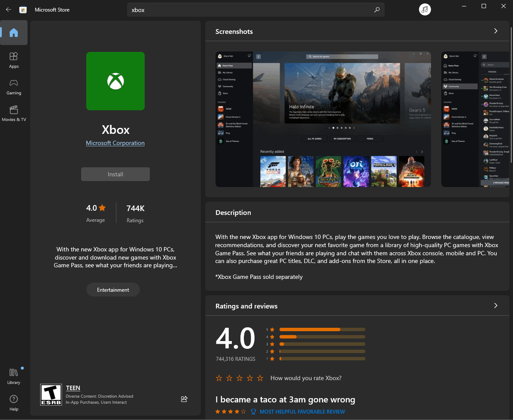513x420 pixels.
Task: Minimize the Microsoft Store window
Action: point(464,6)
